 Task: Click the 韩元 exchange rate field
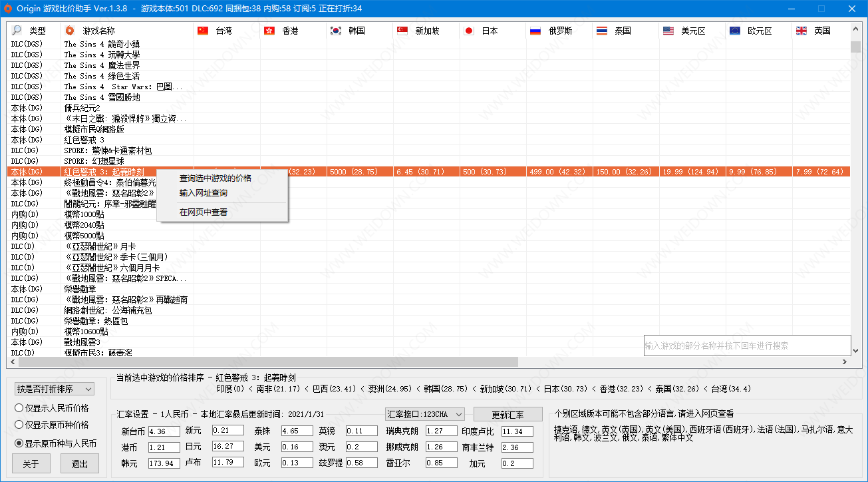(164, 463)
